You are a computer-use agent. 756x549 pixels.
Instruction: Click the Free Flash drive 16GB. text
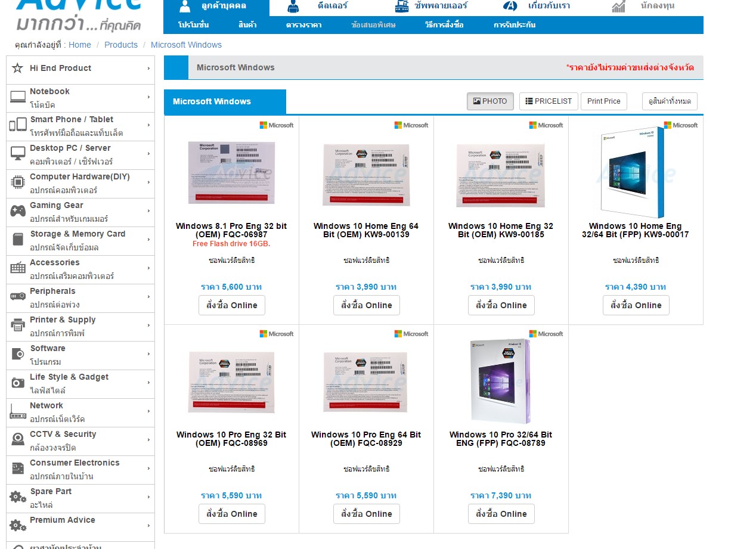coord(231,244)
